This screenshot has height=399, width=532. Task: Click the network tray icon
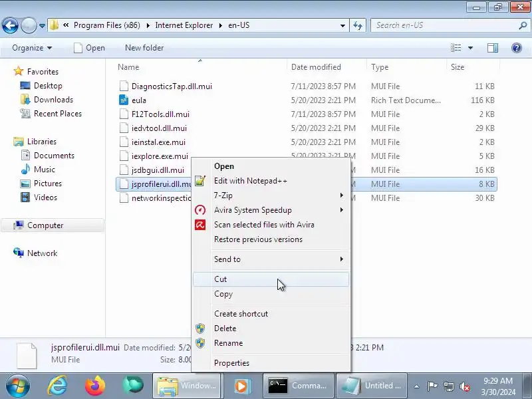448,386
